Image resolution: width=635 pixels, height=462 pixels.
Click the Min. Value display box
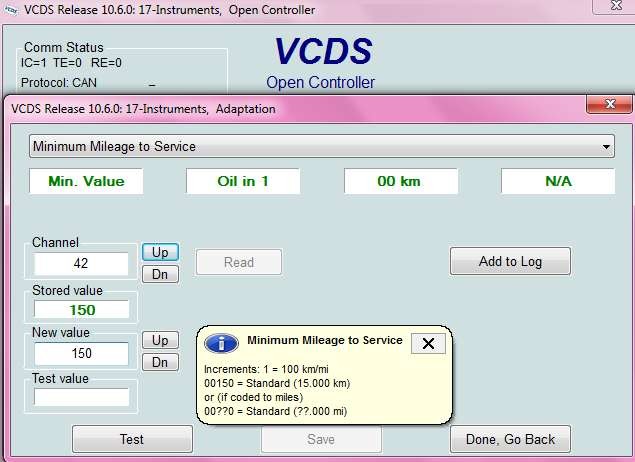[x=86, y=181]
